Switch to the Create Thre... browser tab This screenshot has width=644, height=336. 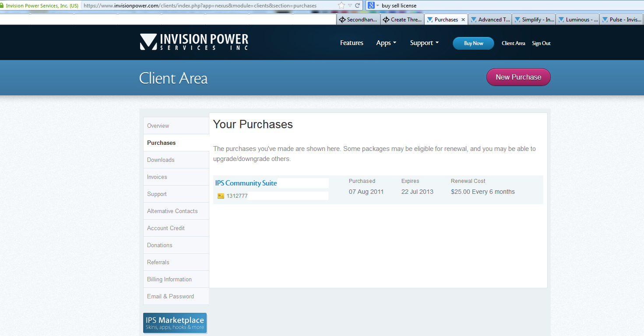402,20
